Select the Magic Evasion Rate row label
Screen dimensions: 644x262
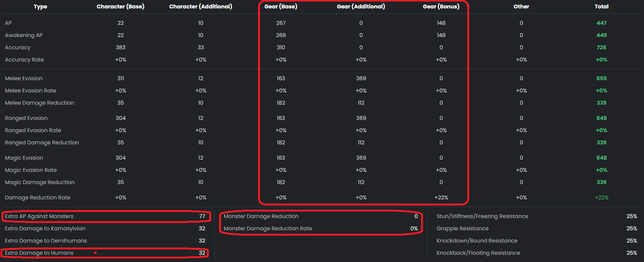[31, 170]
